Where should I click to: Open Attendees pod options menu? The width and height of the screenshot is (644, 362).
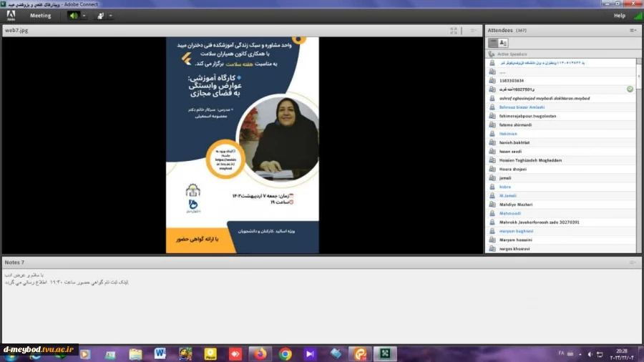(633, 30)
